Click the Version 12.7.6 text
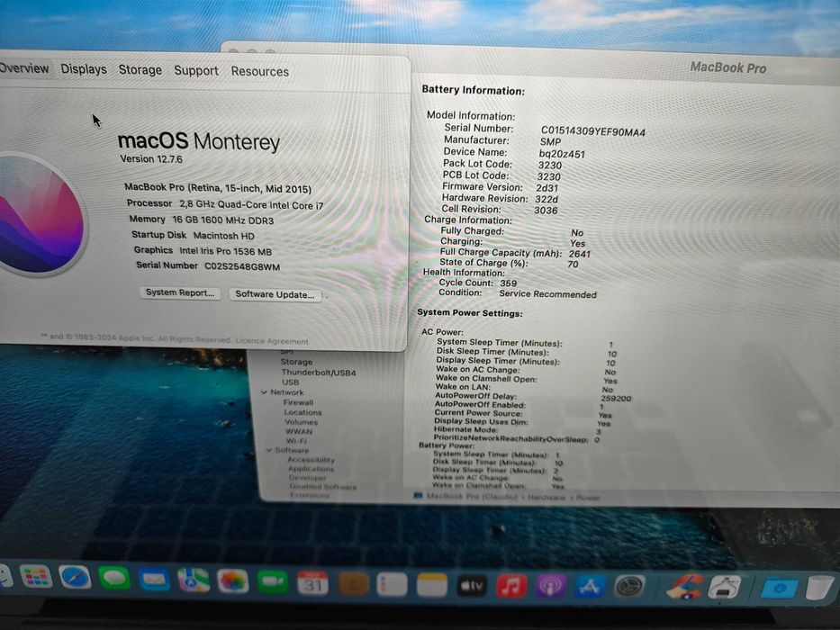Screen dimensions: 840x630 (x=151, y=159)
